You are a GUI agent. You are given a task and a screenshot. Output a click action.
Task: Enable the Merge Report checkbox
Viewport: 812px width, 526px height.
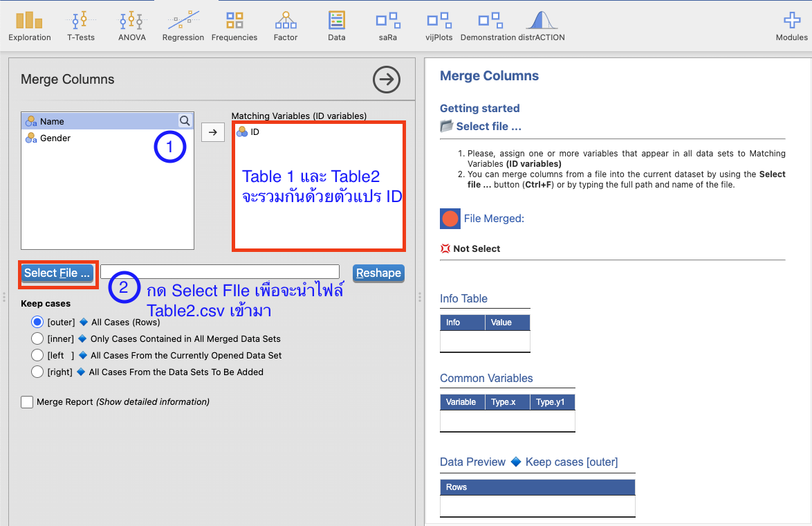[27, 402]
